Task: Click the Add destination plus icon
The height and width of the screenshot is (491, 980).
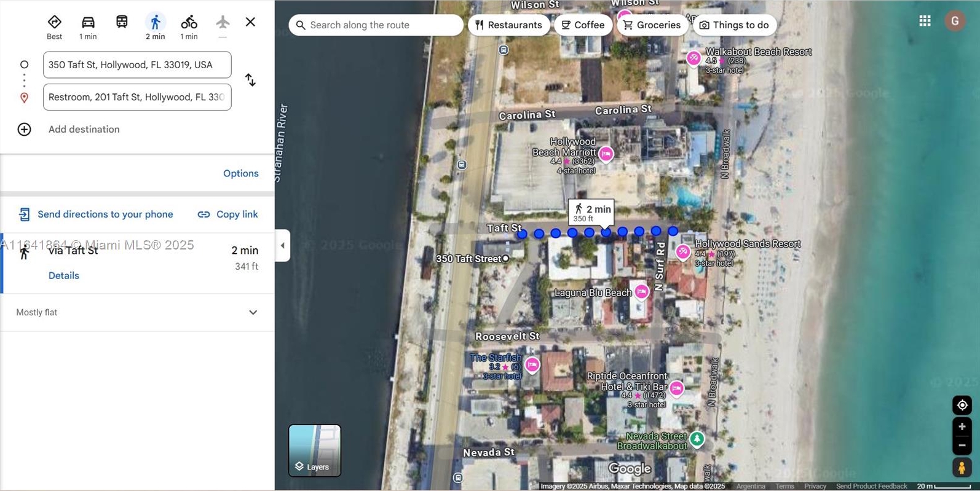Action: 24,129
